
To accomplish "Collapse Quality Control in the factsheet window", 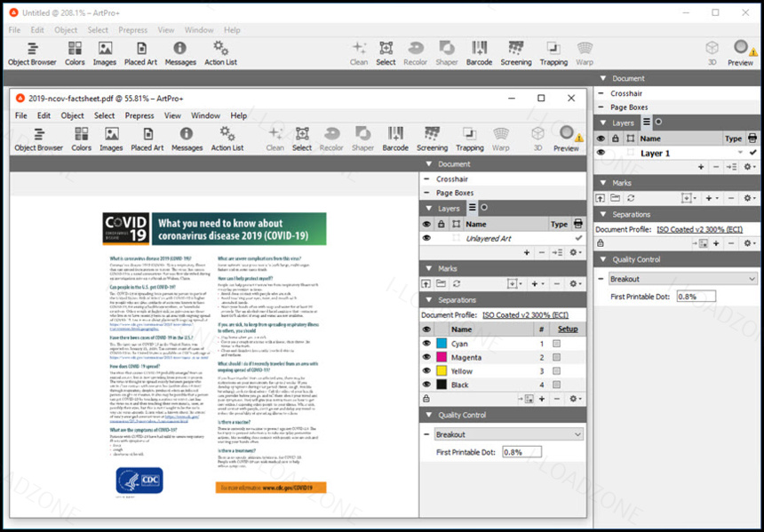I will pyautogui.click(x=429, y=415).
